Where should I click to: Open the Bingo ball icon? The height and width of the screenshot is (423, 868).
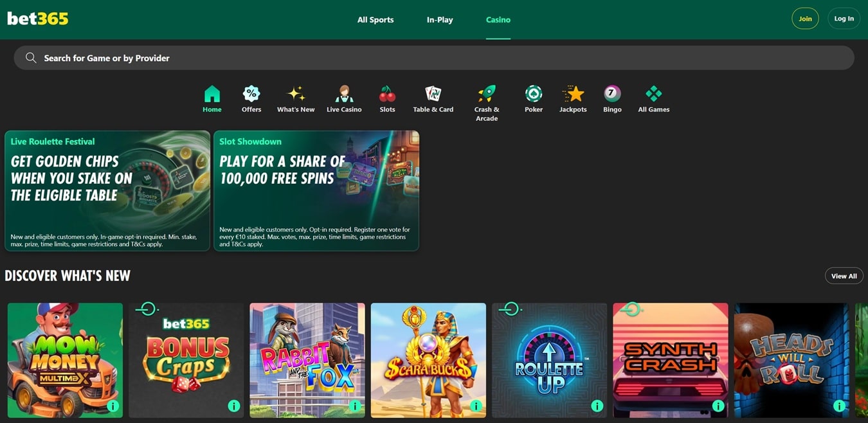click(612, 94)
